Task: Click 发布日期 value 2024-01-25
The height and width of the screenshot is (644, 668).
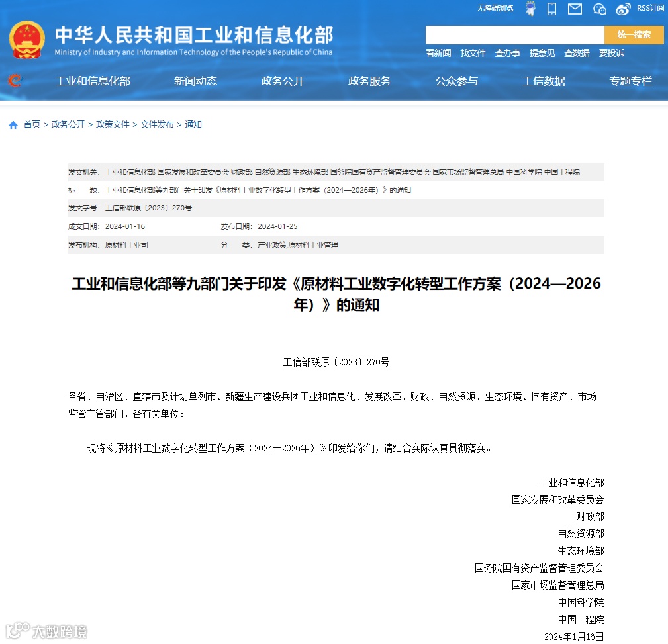Action: tap(277, 226)
